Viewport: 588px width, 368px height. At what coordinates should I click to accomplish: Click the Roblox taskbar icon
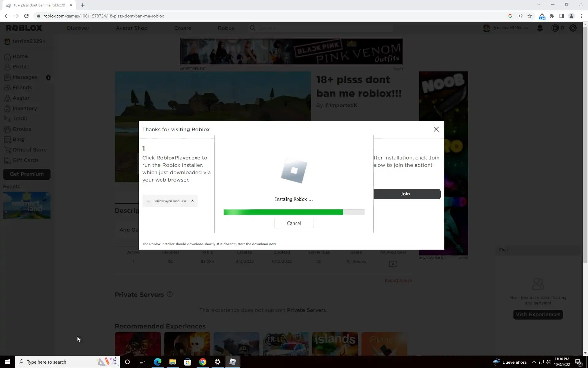coord(233,362)
